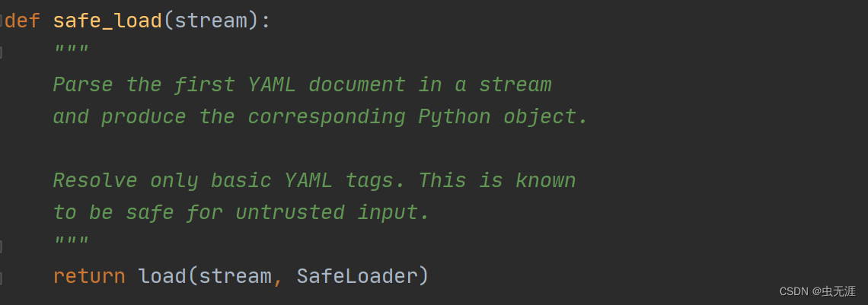The image size is (868, 305).
Task: Collapse the safe_load function fold marker
Action: tap(2, 21)
